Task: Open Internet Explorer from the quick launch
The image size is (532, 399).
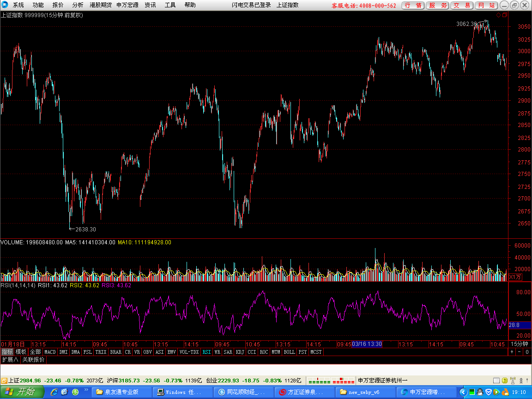Action: click(x=54, y=392)
